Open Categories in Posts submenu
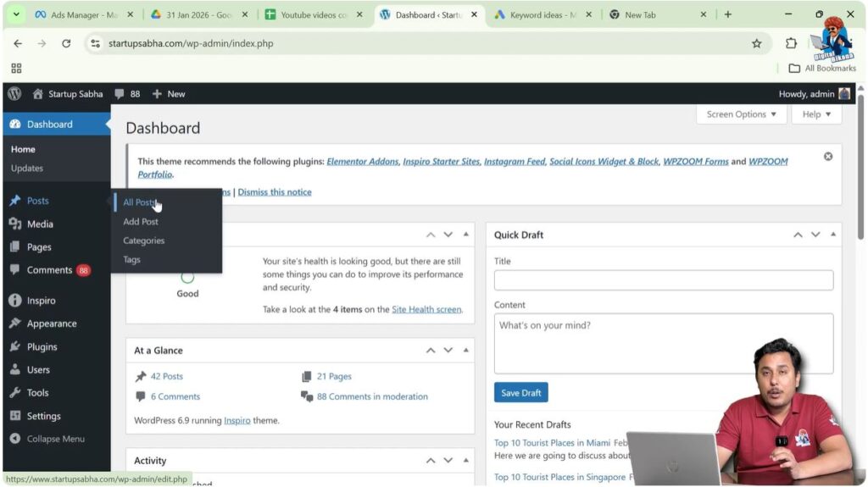The width and height of the screenshot is (868, 487). (144, 241)
